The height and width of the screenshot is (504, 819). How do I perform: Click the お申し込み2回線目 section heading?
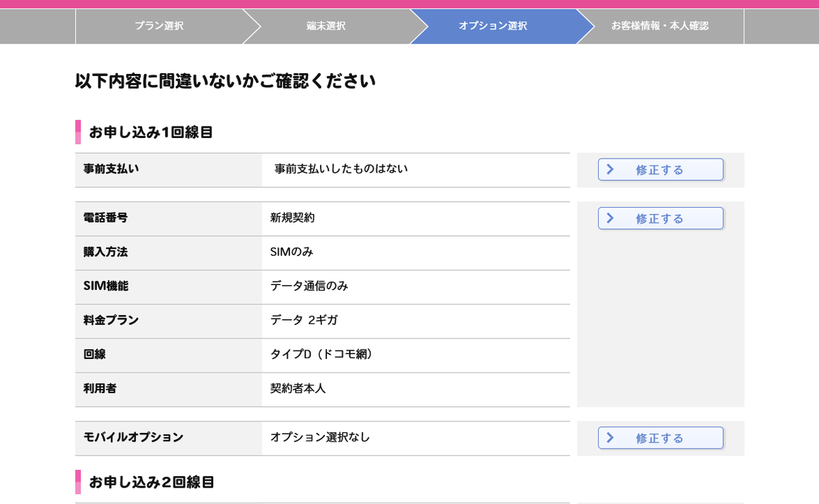click(151, 483)
